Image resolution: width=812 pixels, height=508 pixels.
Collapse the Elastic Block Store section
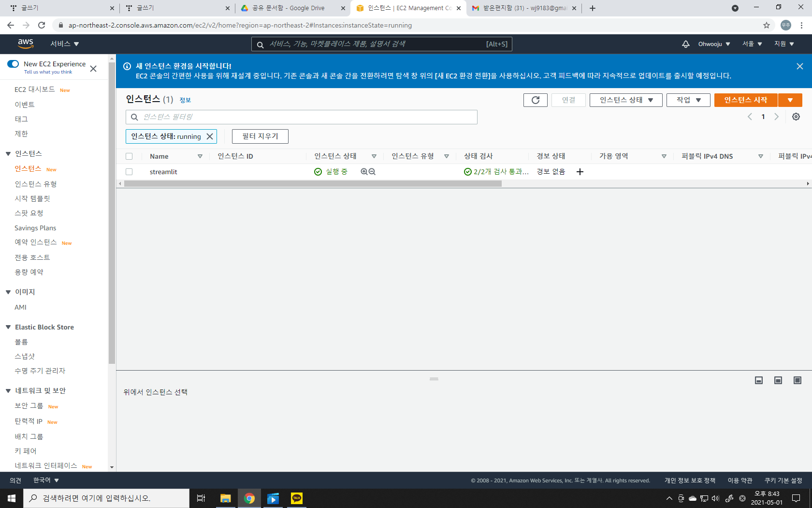[x=8, y=328]
